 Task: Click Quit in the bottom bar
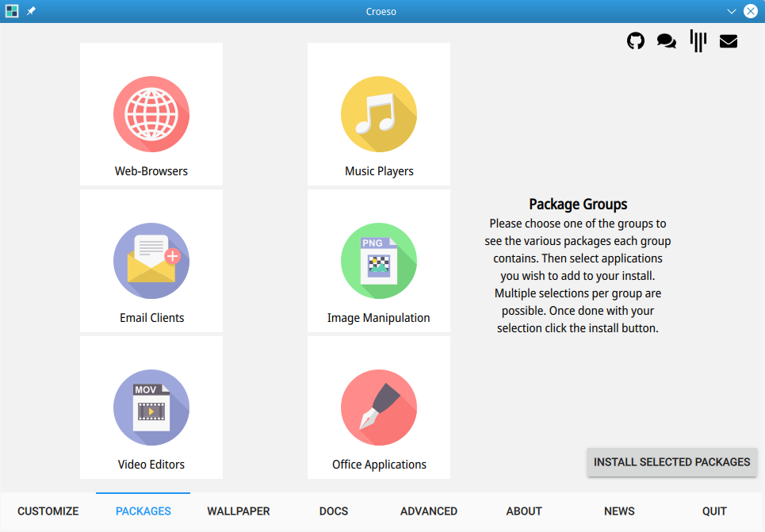[714, 511]
